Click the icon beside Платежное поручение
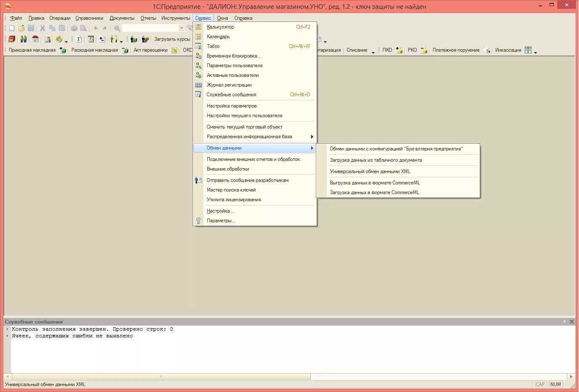 487,50
